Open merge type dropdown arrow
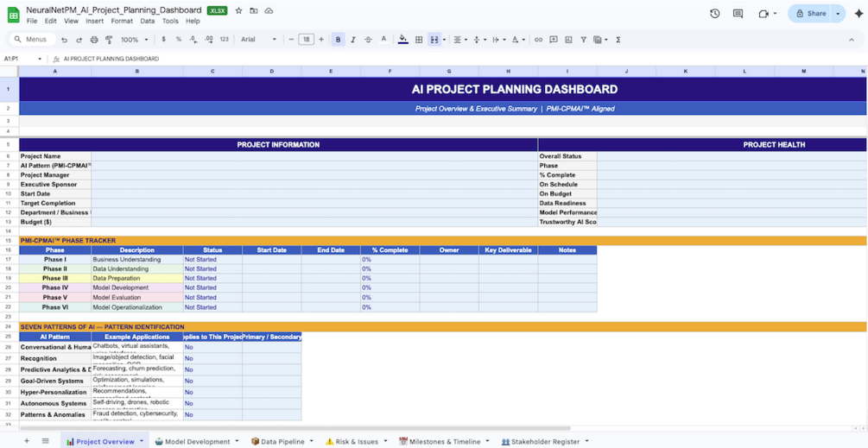This screenshot has width=868, height=448. pyautogui.click(x=444, y=40)
